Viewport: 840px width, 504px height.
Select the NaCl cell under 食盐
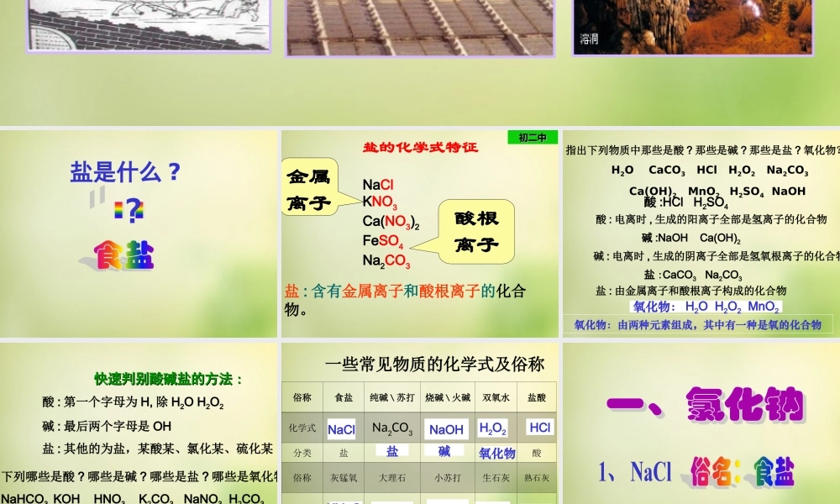[341, 428]
